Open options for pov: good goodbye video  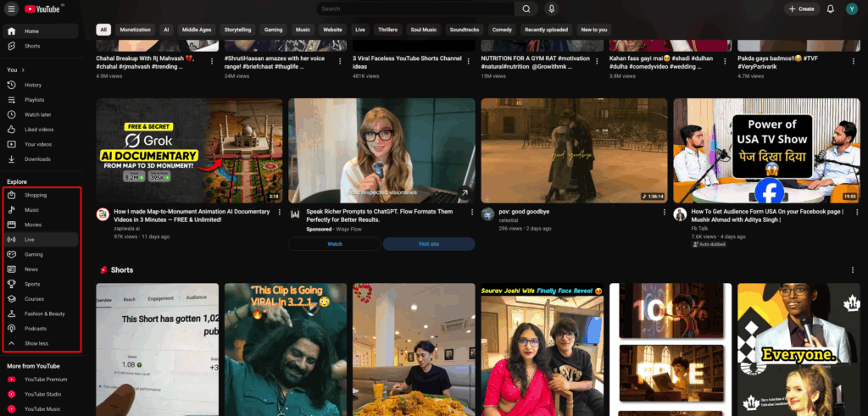[x=665, y=213]
